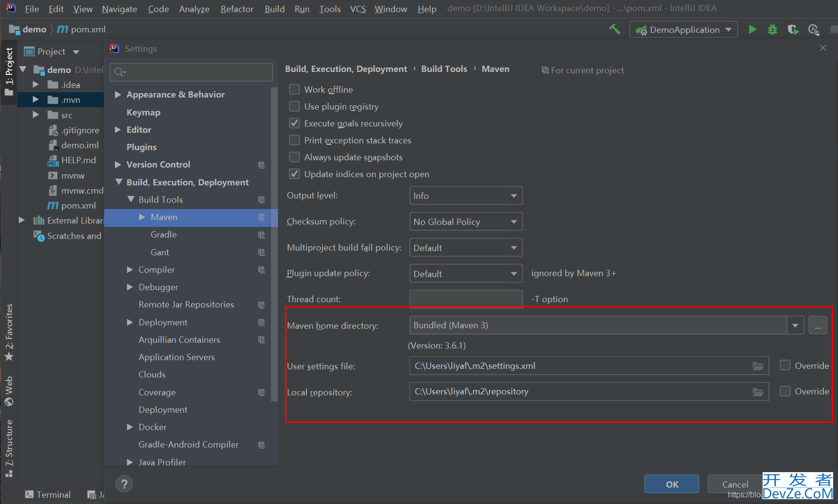Select Plugins in settings list
This screenshot has height=504, width=838.
pyautogui.click(x=142, y=147)
